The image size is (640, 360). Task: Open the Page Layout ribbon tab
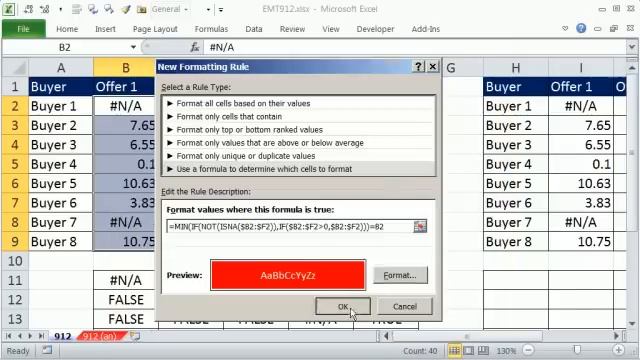pos(155,29)
